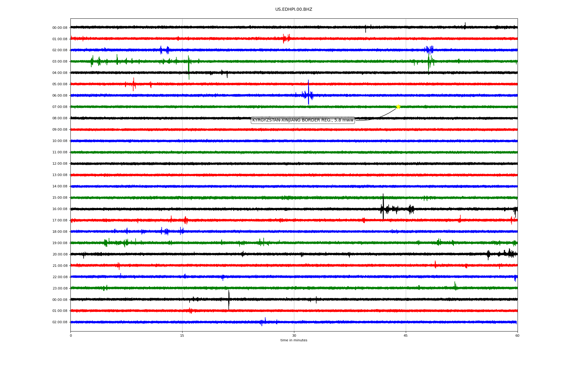588x368 pixels.
Task: Click the x-axis tick label 0
Action: pos(71,335)
